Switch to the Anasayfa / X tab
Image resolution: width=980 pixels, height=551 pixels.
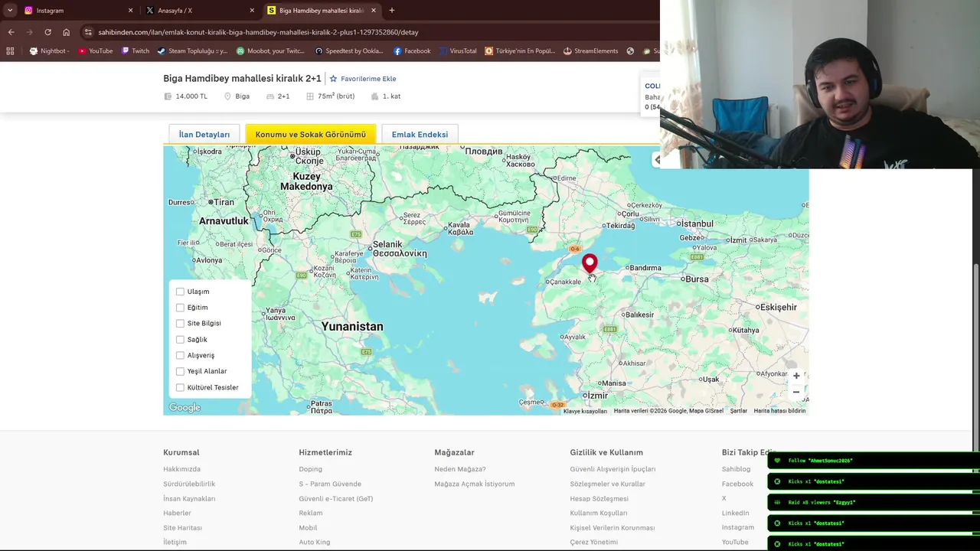[x=199, y=11]
